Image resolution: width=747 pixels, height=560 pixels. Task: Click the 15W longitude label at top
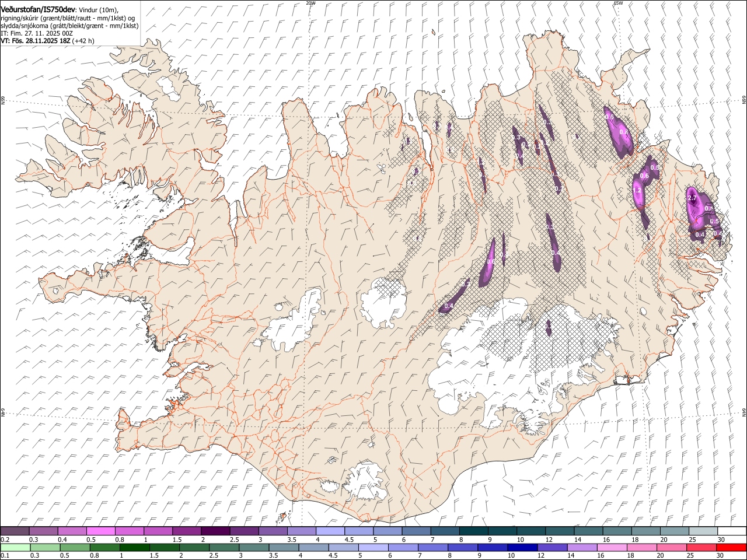pyautogui.click(x=618, y=3)
